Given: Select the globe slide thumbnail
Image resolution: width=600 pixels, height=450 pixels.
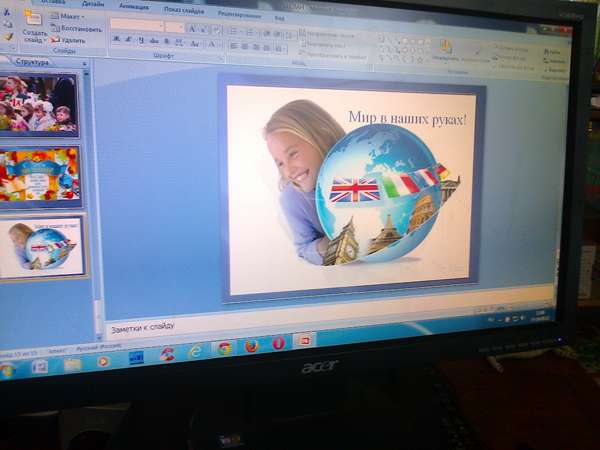Looking at the screenshot, I should tap(41, 246).
